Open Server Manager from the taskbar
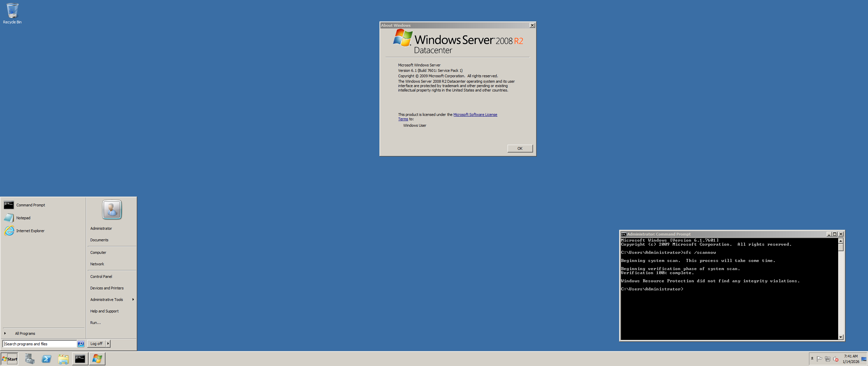Screen dimensions: 868x366 (29, 359)
